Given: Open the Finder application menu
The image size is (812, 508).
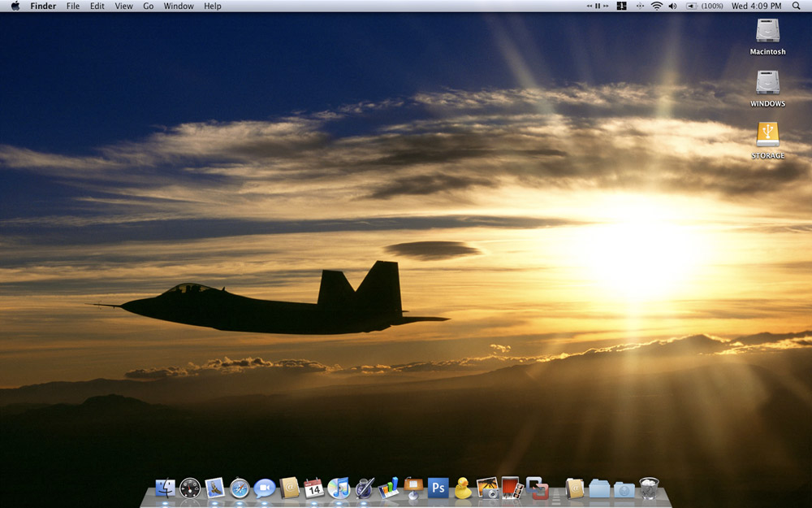Looking at the screenshot, I should click(44, 7).
